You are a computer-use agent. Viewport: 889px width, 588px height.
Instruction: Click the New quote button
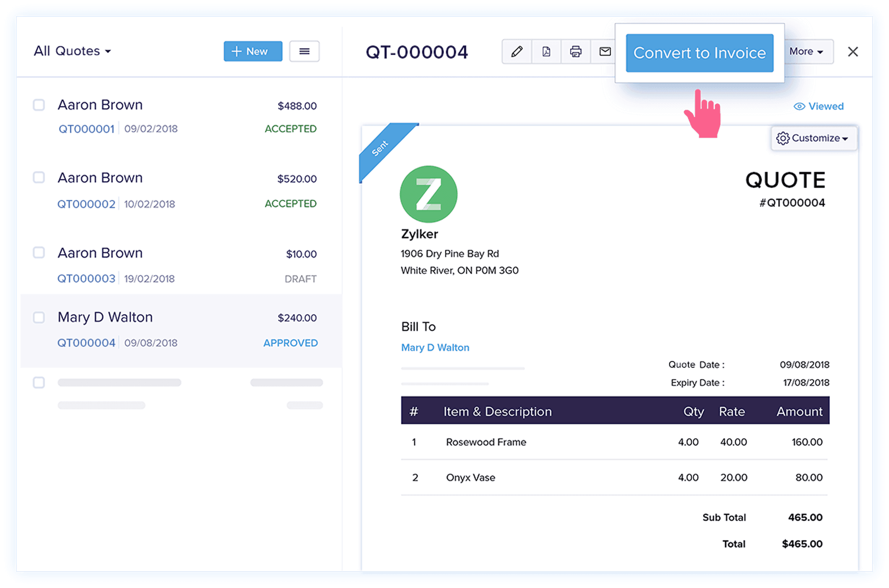[253, 51]
